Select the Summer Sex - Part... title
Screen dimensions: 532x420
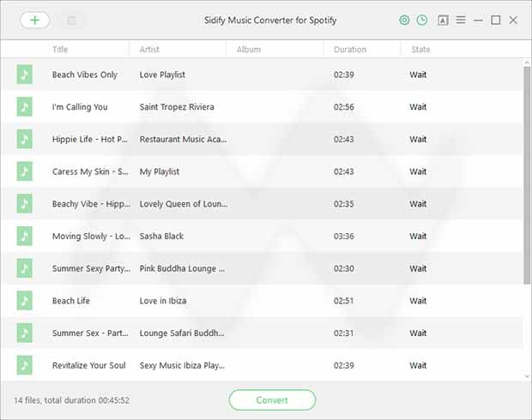(90, 333)
